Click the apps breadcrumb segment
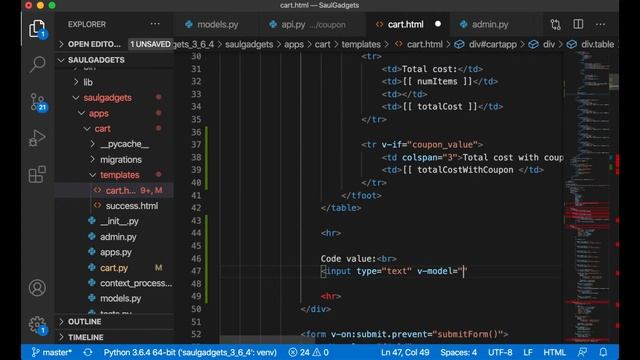The height and width of the screenshot is (360, 640). pyautogui.click(x=294, y=44)
